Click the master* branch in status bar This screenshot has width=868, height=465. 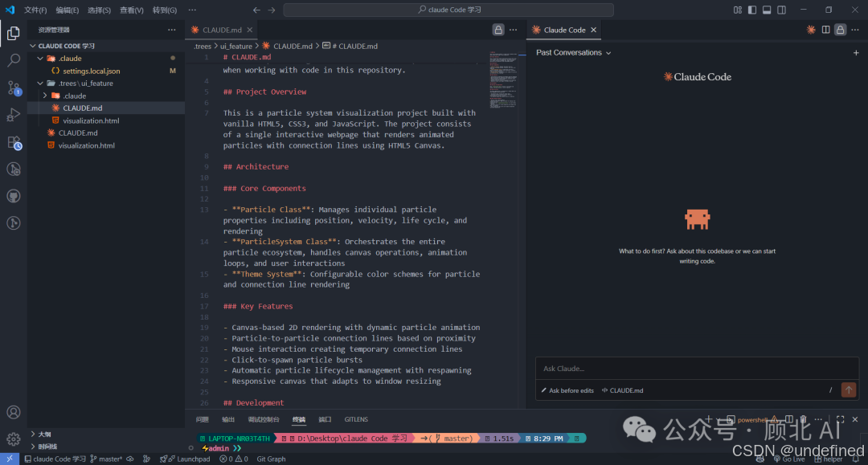[x=106, y=459]
